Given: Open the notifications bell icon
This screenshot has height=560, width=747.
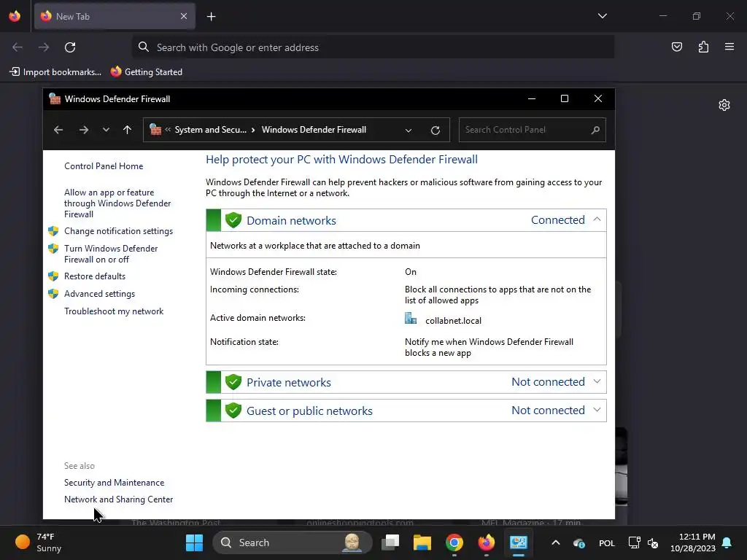Looking at the screenshot, I should coord(727,542).
